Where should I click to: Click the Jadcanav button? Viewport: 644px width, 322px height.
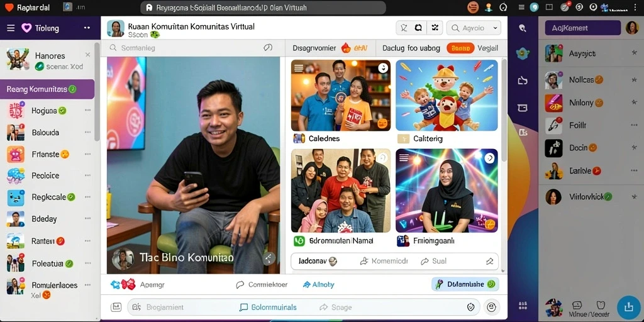[x=318, y=261]
